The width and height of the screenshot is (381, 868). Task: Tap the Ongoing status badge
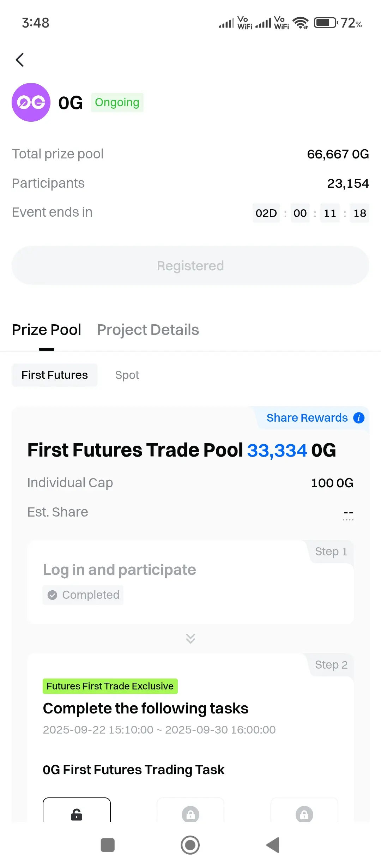click(x=117, y=102)
